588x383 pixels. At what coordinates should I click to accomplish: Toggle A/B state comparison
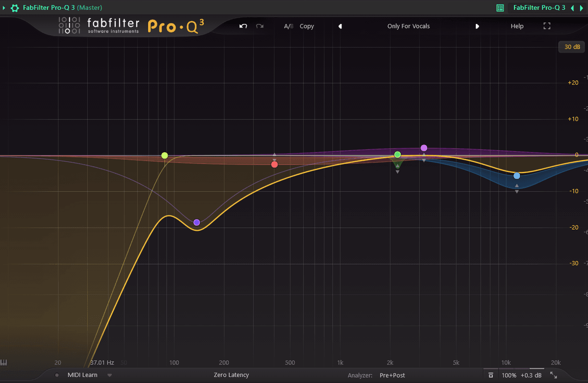289,26
